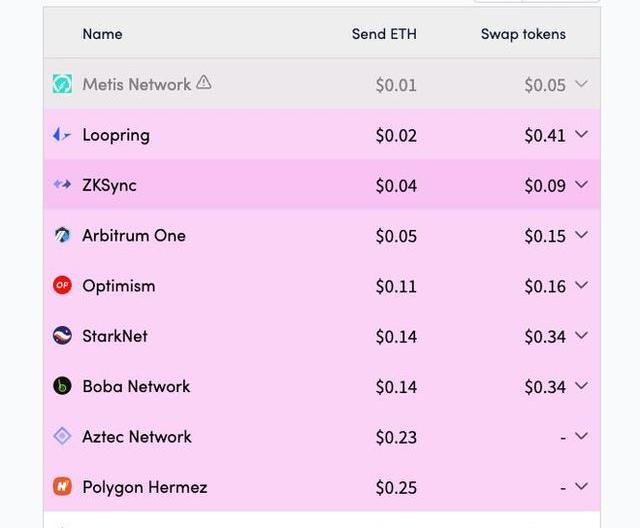Expand the Polygon Hermez row chevron
The height and width of the screenshot is (528, 640).
coord(581,486)
